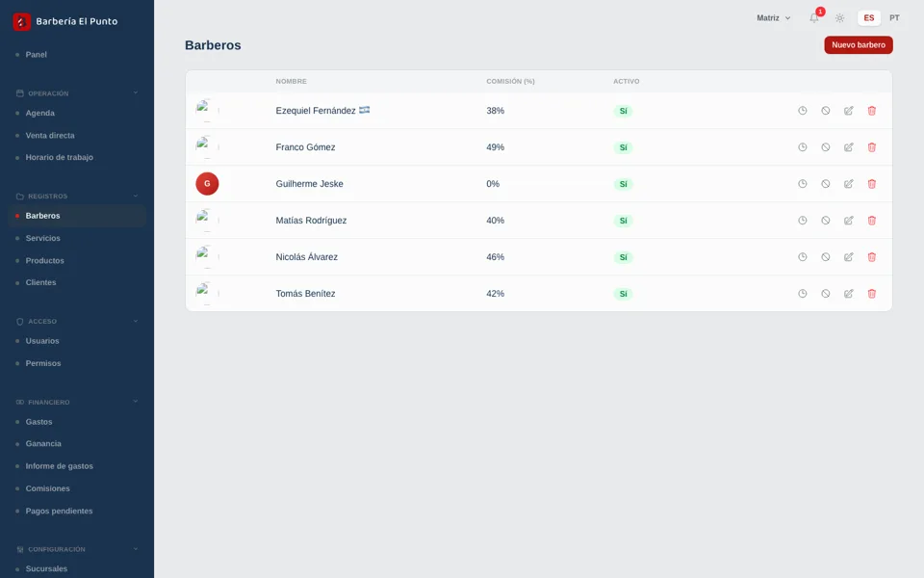Open schedule clock icon for Ezequiel Fernández
This screenshot has width=924, height=578.
[x=802, y=111]
